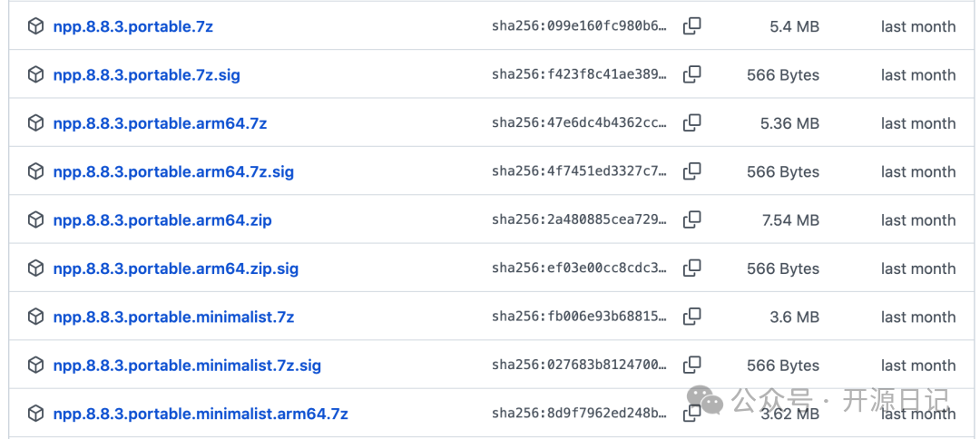Screen dimensions: 980x439
Task: Copy the hash of npp.8.8.3.portable.minimalist.arm64.7z
Action: (691, 414)
